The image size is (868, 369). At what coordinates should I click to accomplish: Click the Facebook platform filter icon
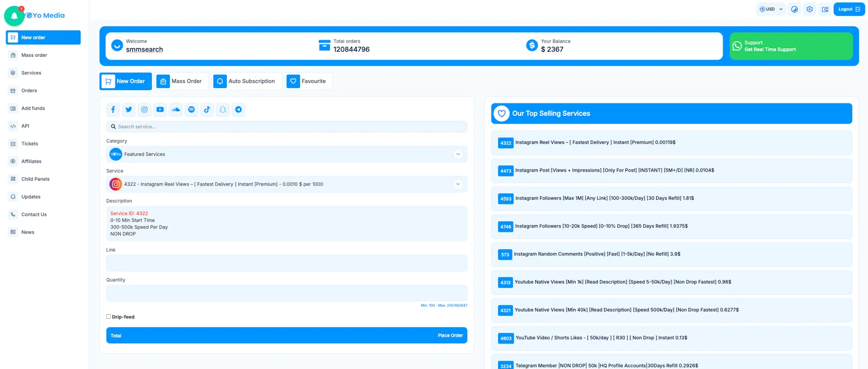(113, 110)
